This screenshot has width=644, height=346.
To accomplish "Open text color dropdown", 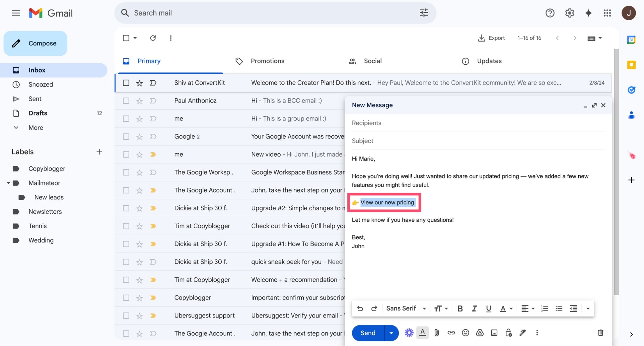I will [506, 309].
